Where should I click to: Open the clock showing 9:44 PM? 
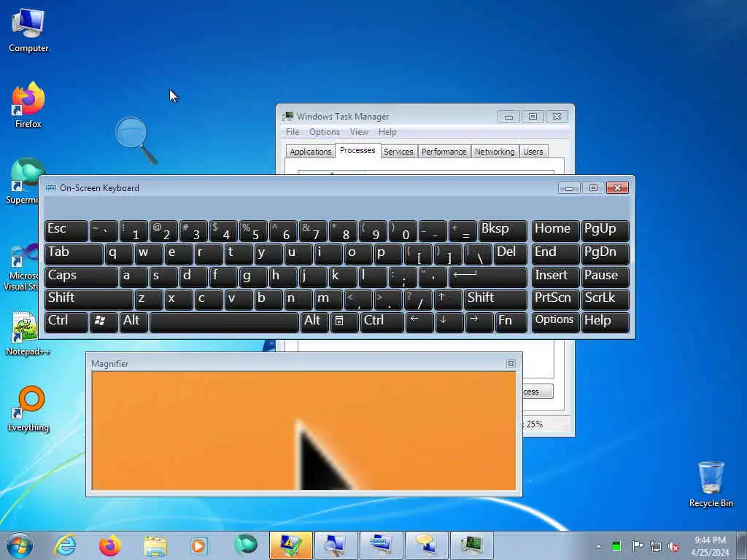pos(710,545)
